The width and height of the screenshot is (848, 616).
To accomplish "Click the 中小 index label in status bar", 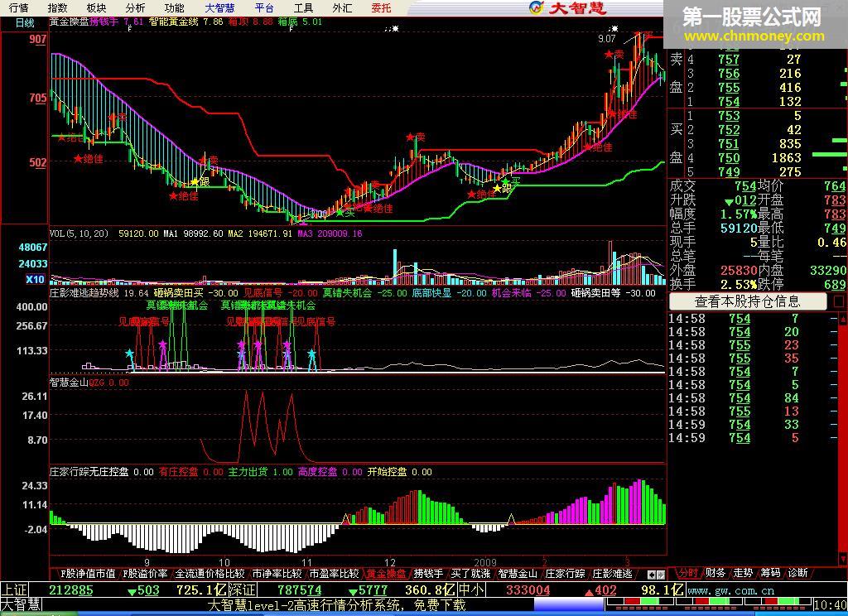I will point(471,590).
